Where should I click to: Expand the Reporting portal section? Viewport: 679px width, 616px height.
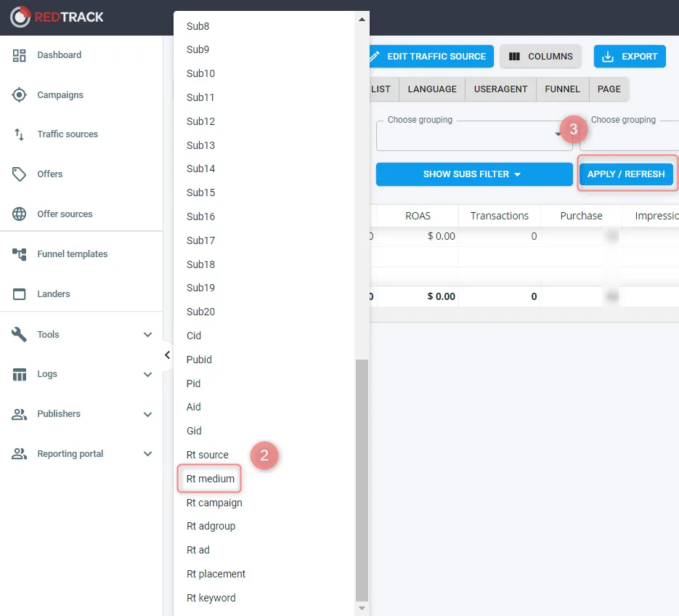click(x=147, y=454)
